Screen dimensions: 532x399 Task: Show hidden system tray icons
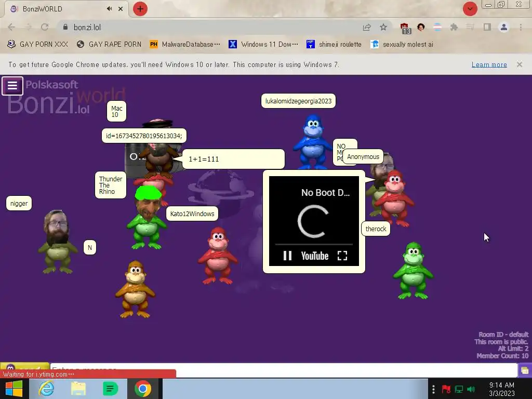433,389
